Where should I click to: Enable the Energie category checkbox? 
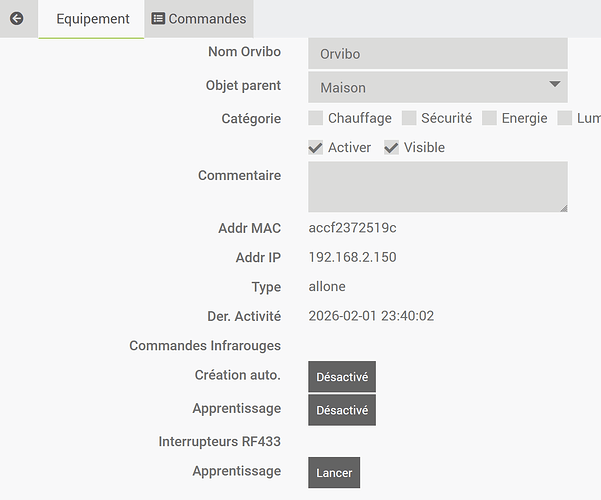point(489,118)
